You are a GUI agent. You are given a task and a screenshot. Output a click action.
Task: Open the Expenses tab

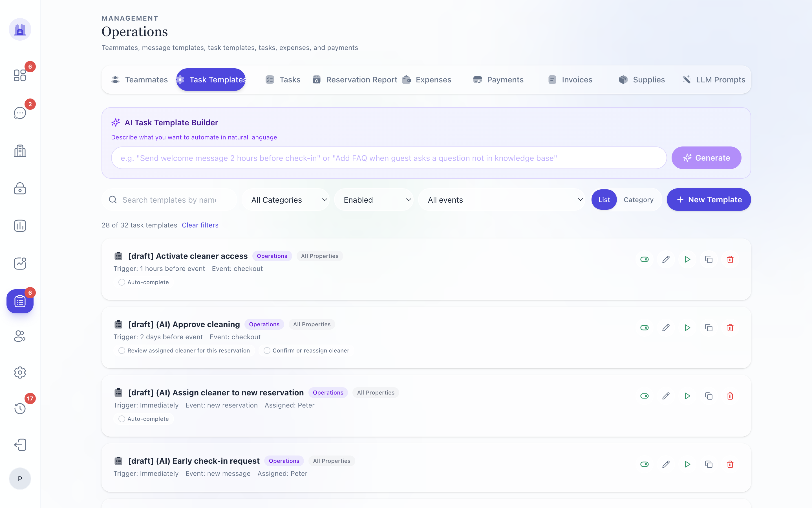point(427,80)
